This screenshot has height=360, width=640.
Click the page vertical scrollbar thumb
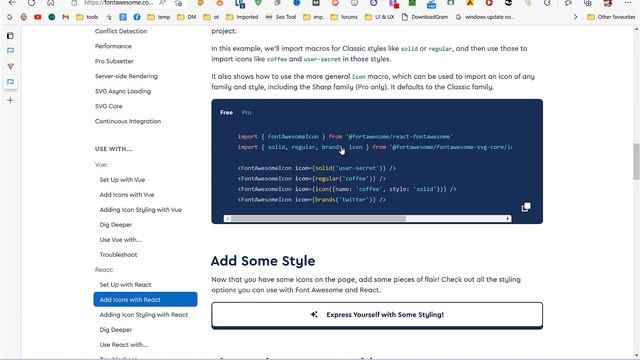click(x=636, y=161)
